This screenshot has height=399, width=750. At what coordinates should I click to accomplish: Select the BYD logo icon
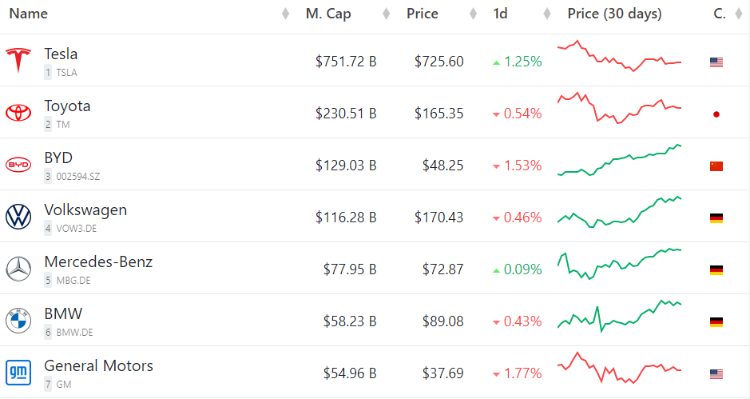pos(18,165)
